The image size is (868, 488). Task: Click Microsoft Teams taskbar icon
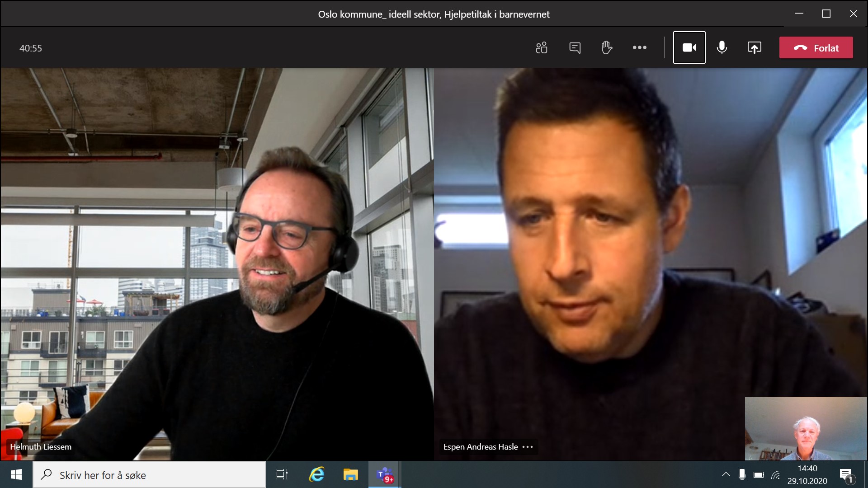[385, 475]
